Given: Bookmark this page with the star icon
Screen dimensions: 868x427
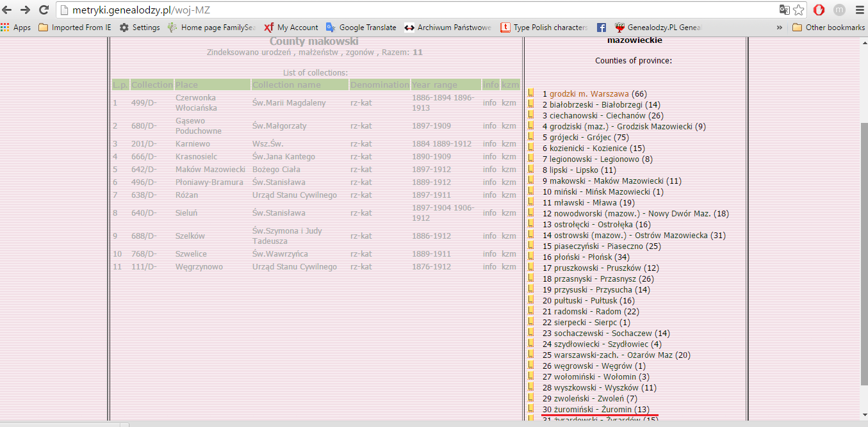Looking at the screenshot, I should (798, 10).
